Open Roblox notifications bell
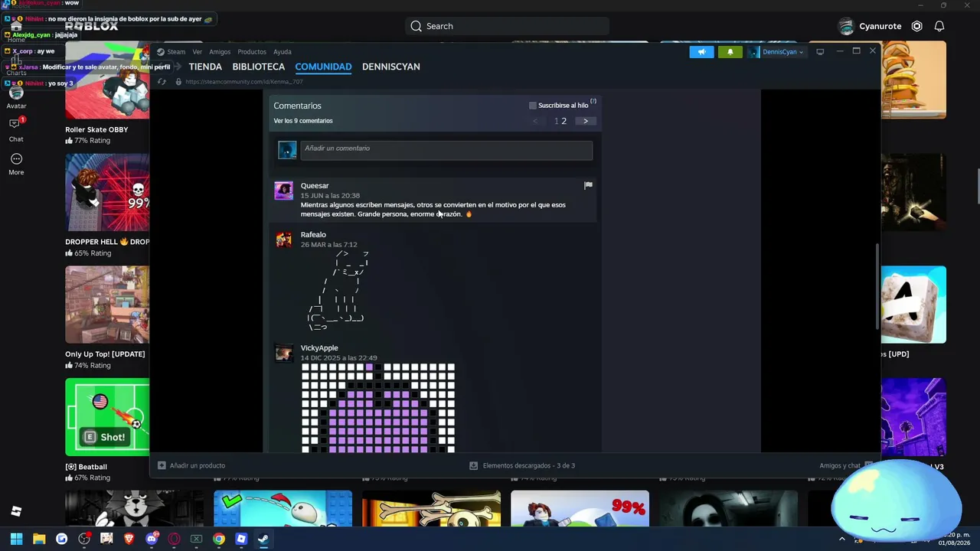Viewport: 980px width, 551px height. 939,26
